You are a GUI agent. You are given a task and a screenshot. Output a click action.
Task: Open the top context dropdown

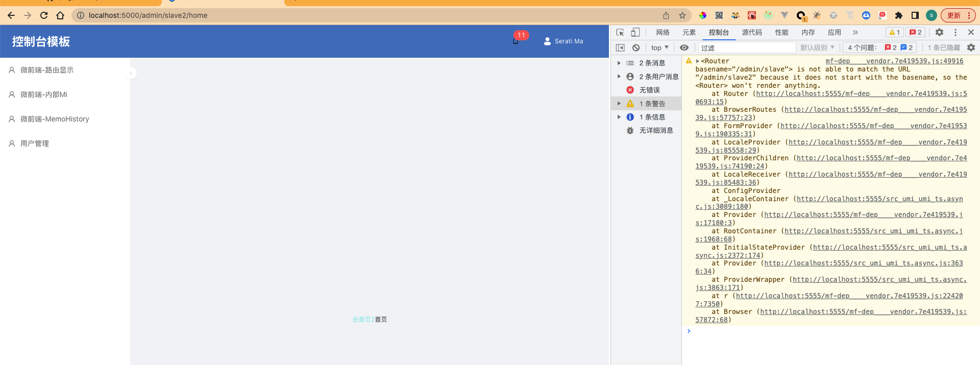pyautogui.click(x=659, y=47)
